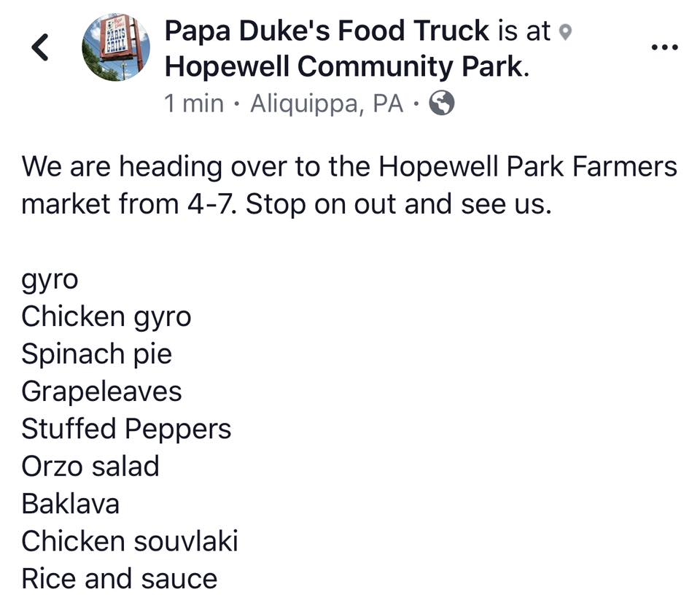Screen dimensions: 700x611
Task: Open the Papa Duke's profile picture
Action: coord(116,47)
